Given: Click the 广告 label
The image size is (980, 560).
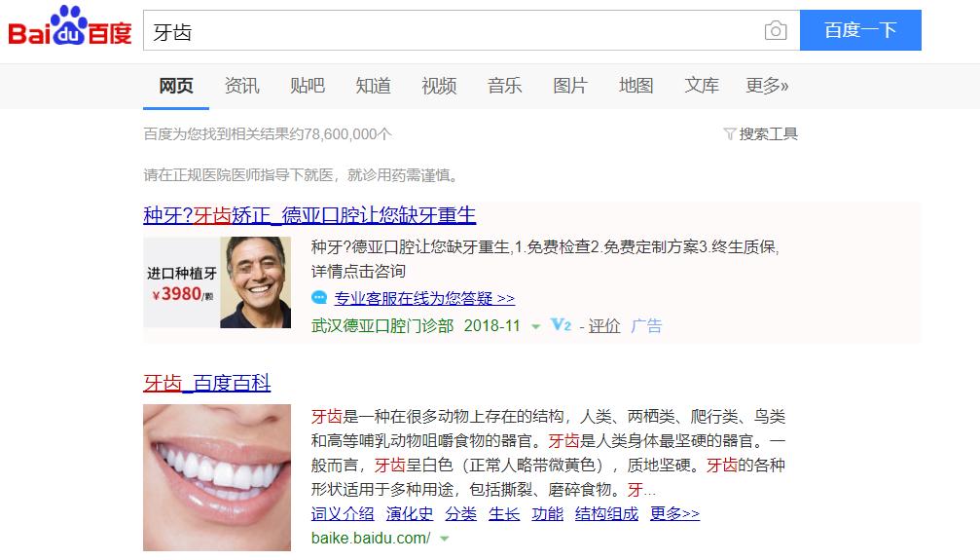Looking at the screenshot, I should pos(646,325).
